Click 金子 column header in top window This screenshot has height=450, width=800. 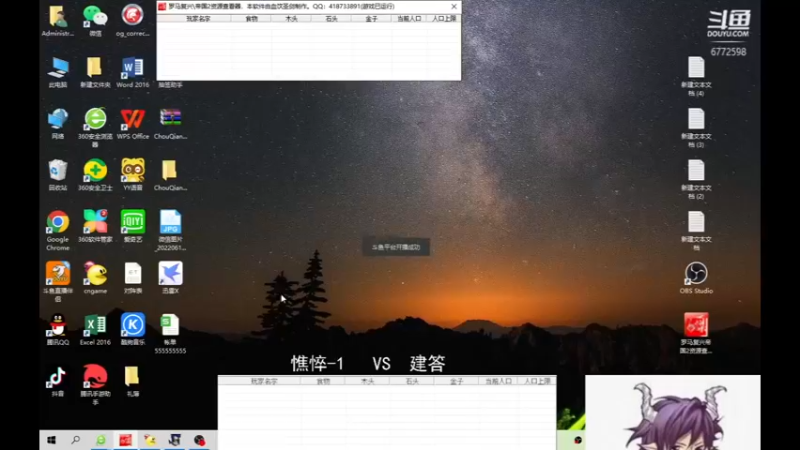pos(371,18)
